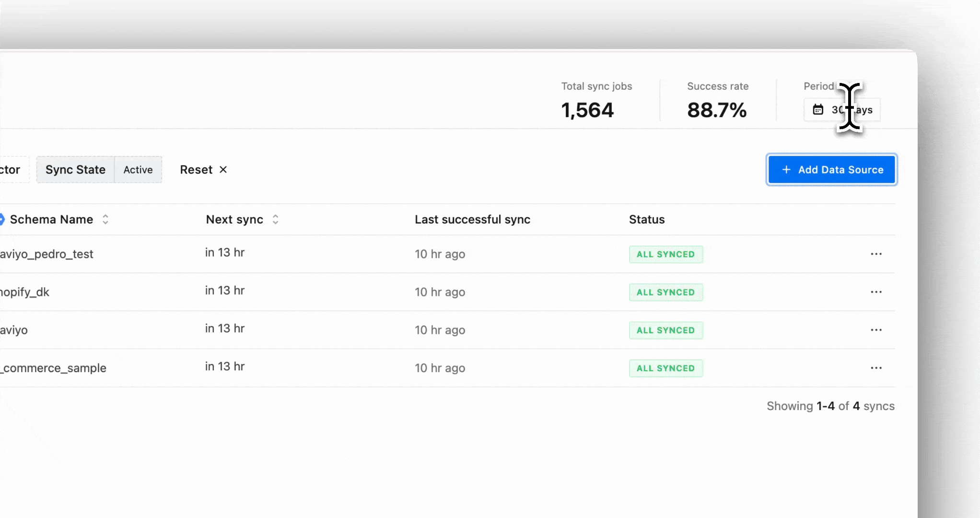
Task: Click the ALL SYNCED status on the aviyo row
Action: [666, 330]
